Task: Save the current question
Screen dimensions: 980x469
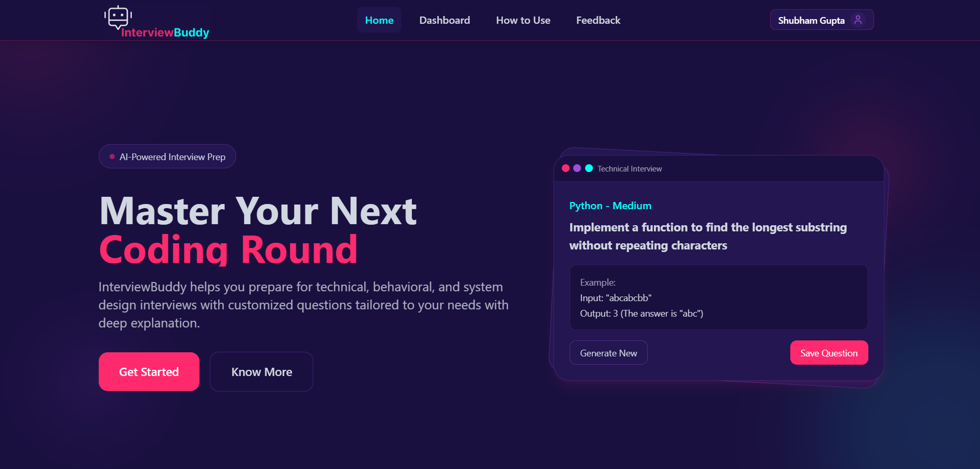Action: tap(829, 353)
